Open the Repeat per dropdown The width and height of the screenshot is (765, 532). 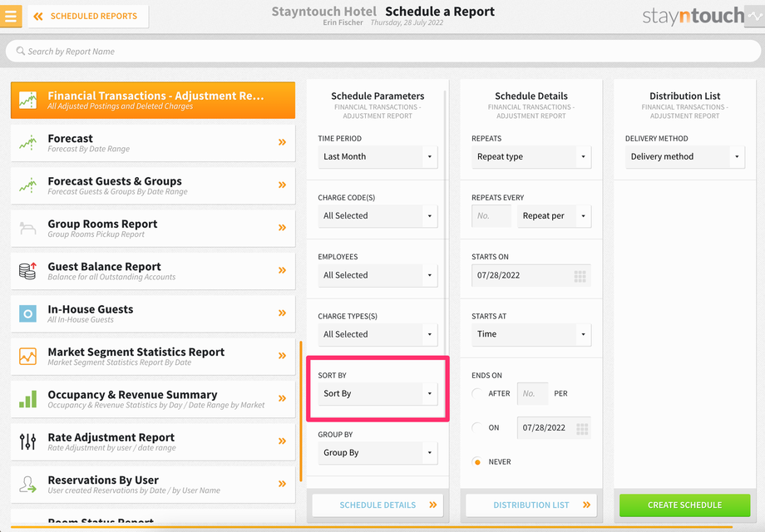[555, 215]
